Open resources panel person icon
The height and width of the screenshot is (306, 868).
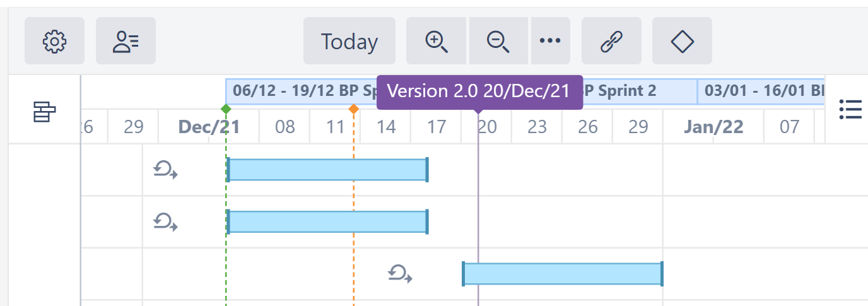(x=126, y=41)
